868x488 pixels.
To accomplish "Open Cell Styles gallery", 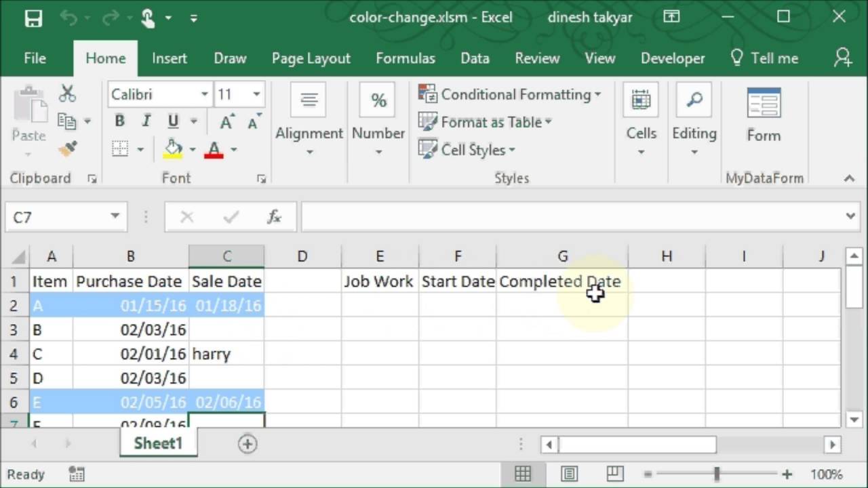I will [x=467, y=150].
